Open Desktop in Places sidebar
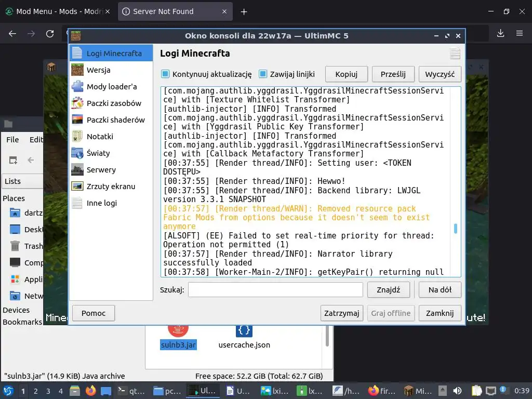Image resolution: width=532 pixels, height=399 pixels. [26, 229]
